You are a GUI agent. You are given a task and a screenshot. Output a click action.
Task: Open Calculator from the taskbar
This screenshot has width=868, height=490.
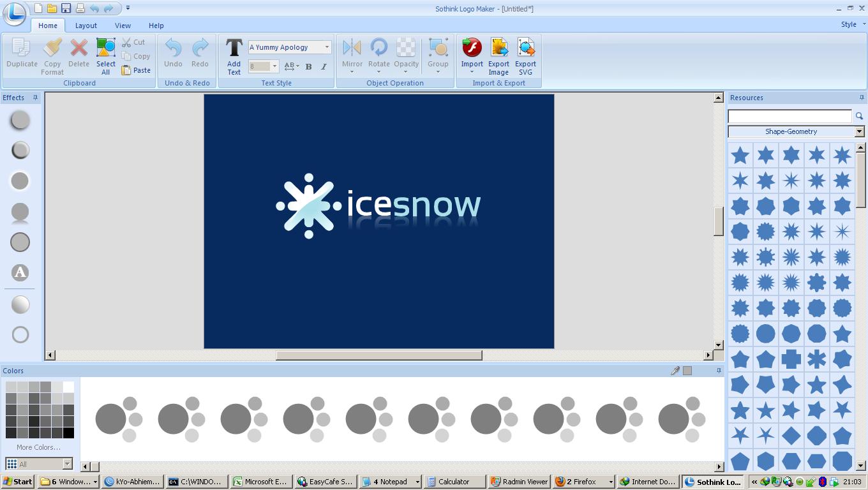tap(454, 482)
